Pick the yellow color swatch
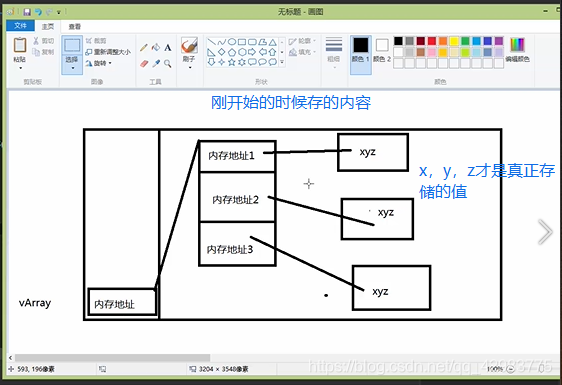The image size is (562, 385). click(x=454, y=41)
